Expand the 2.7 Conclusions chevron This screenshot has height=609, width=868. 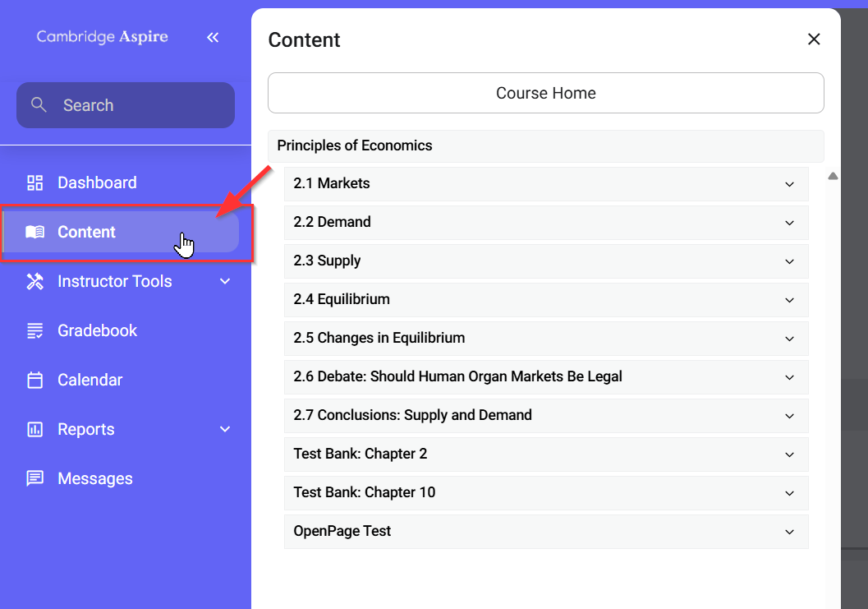[789, 416]
